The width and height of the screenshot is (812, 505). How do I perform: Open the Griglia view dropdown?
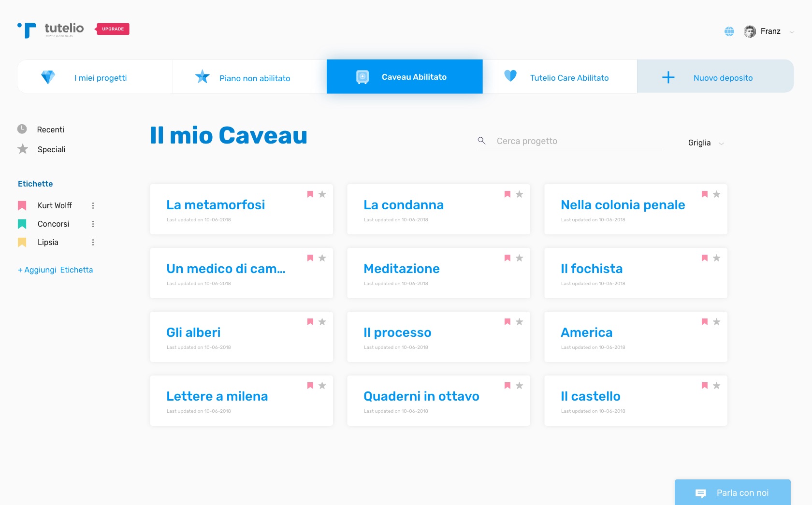(x=706, y=143)
